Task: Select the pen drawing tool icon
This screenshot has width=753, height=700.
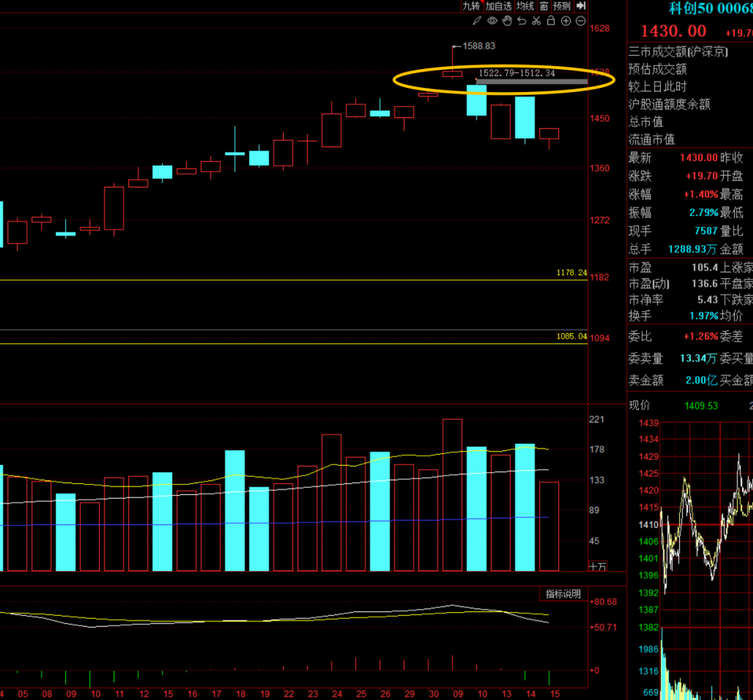Action: (478, 21)
